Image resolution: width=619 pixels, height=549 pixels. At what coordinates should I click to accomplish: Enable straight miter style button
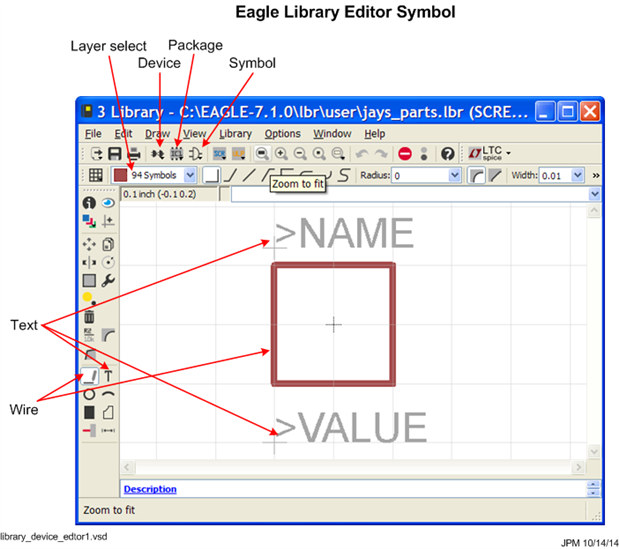[x=495, y=175]
